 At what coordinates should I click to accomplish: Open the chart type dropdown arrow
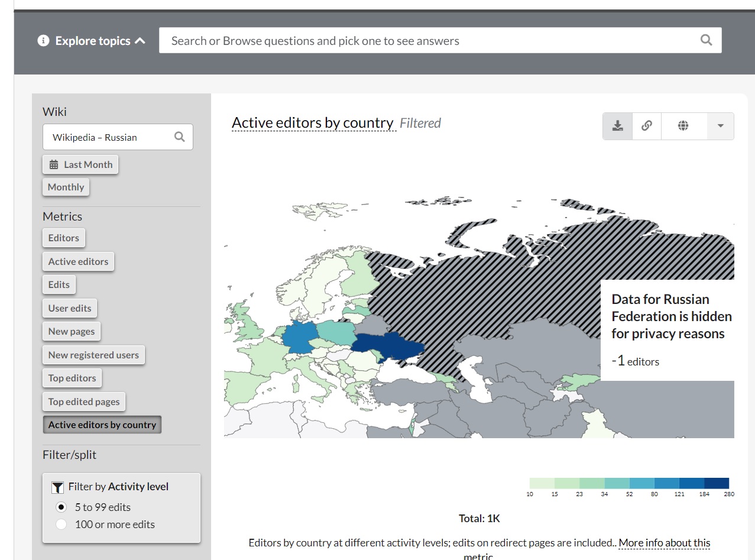[720, 126]
